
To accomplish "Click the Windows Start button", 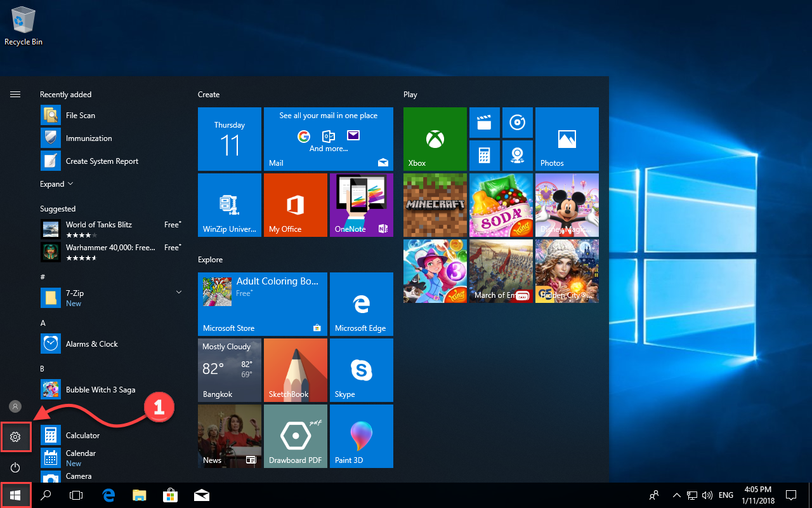I will click(x=15, y=495).
